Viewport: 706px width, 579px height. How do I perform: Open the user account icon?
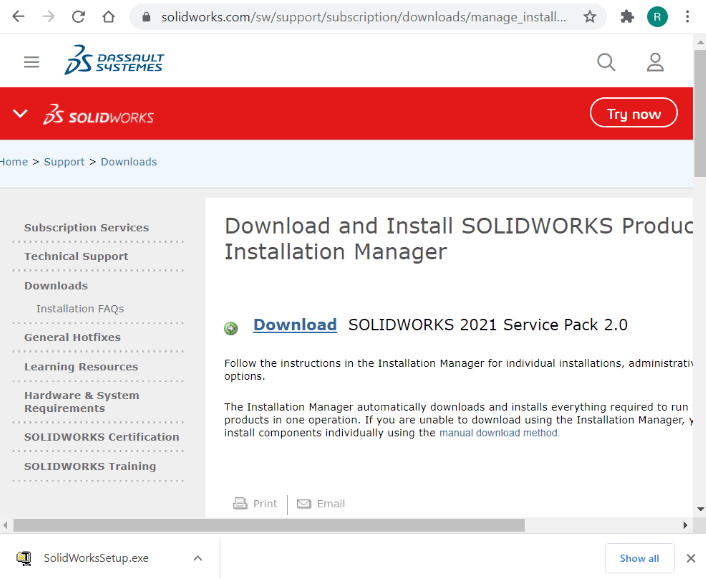pos(655,62)
